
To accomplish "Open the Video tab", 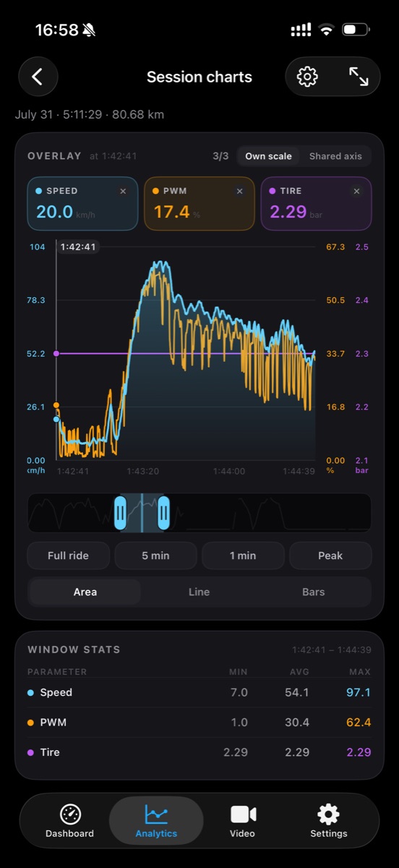I will pyautogui.click(x=243, y=821).
